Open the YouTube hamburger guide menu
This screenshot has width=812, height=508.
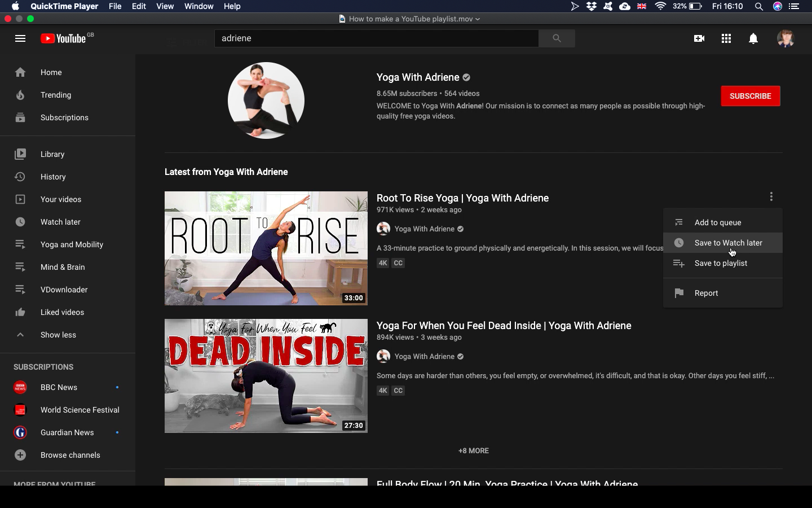[20, 38]
